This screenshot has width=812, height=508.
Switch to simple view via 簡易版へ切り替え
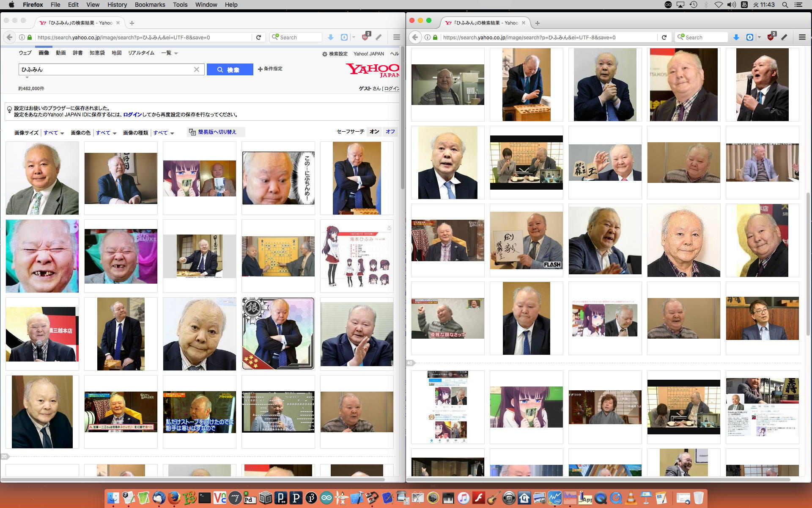[x=216, y=132]
